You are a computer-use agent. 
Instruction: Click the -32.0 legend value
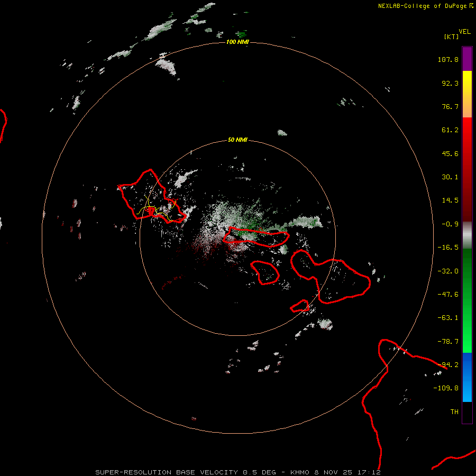(448, 271)
